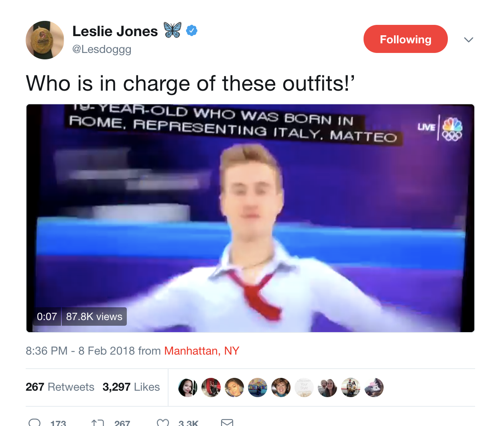Open the Manhattan, NY location link
Screen dimensions: 504x426
(201, 351)
